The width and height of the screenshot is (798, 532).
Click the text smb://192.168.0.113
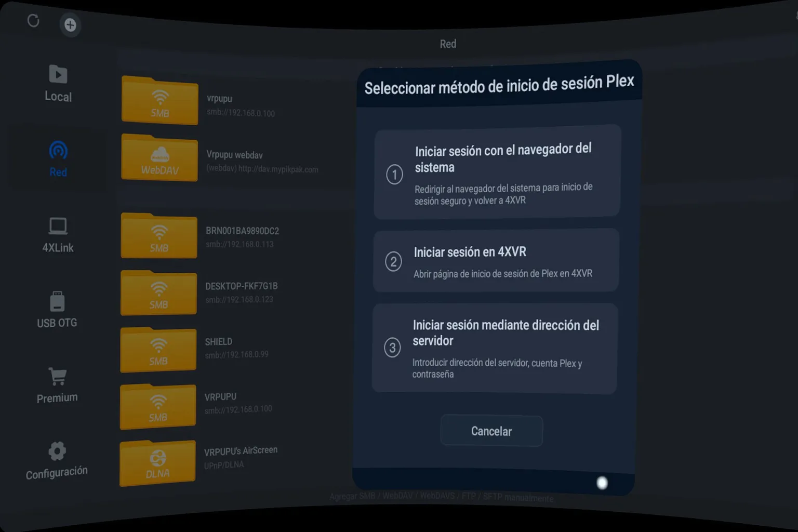tap(240, 244)
